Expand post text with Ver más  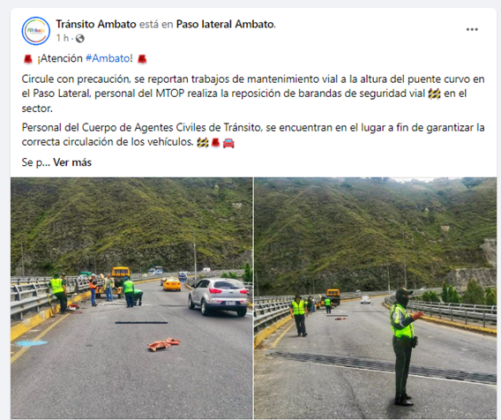click(72, 162)
